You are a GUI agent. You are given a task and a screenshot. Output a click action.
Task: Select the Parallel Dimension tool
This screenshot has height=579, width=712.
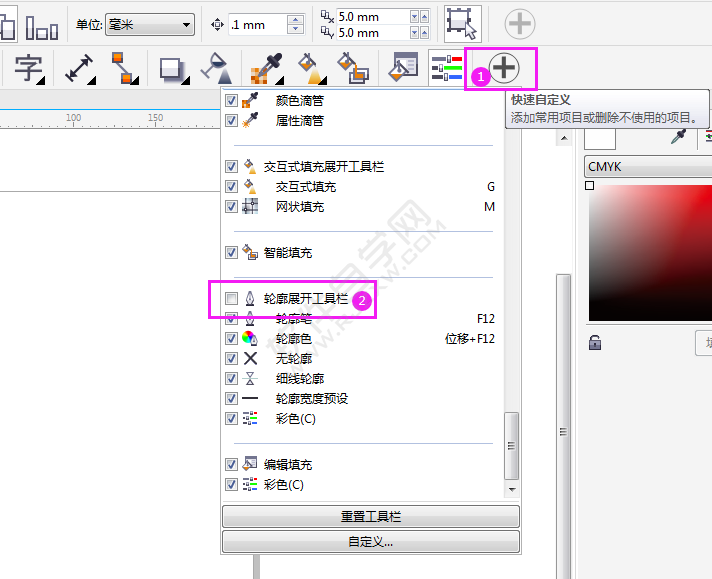click(x=79, y=68)
